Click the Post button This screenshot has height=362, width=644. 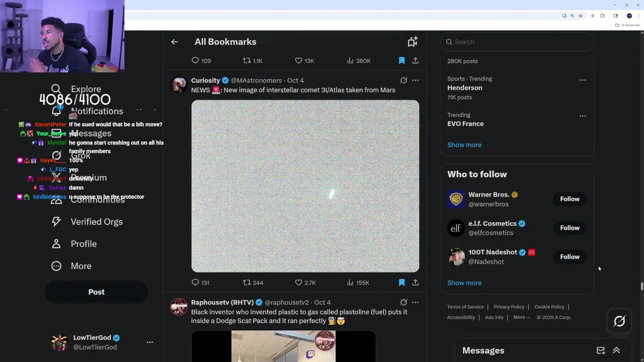97,292
